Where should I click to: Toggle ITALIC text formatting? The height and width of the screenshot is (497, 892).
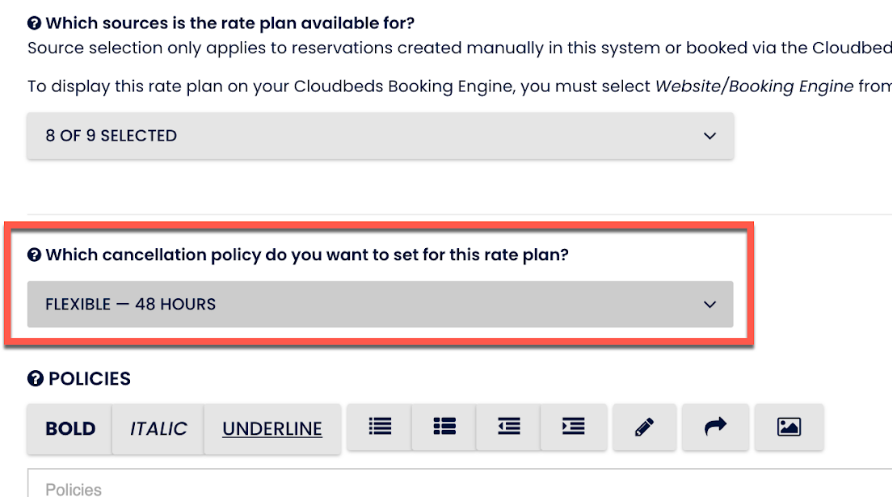point(158,429)
